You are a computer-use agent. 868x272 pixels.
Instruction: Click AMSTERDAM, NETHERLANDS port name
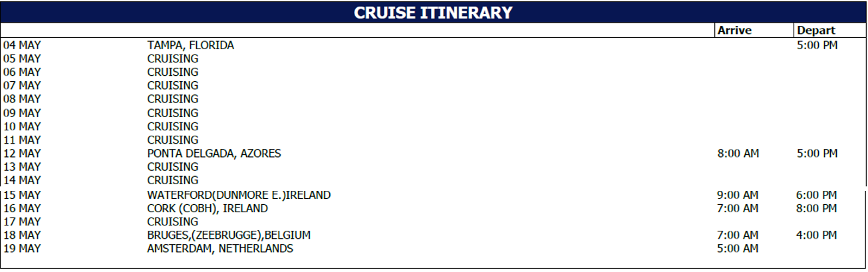[x=219, y=249]
